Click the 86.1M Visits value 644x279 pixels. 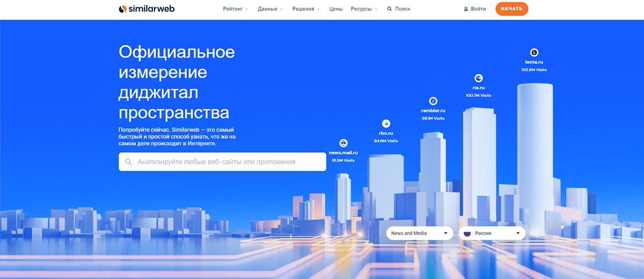[433, 118]
